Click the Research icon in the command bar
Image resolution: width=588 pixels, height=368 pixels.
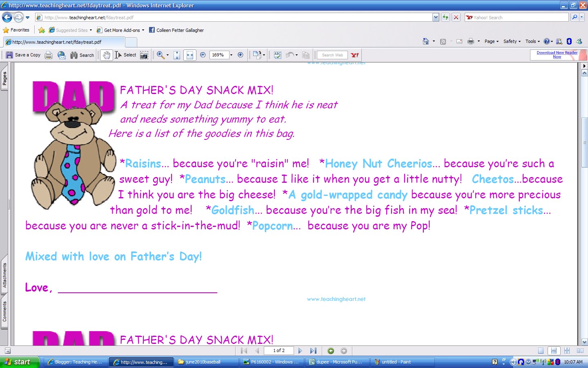click(559, 41)
